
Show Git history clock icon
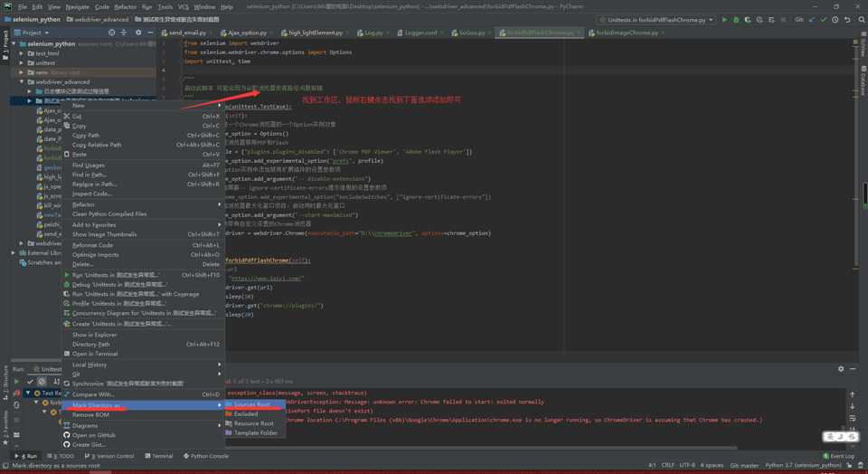coord(835,20)
